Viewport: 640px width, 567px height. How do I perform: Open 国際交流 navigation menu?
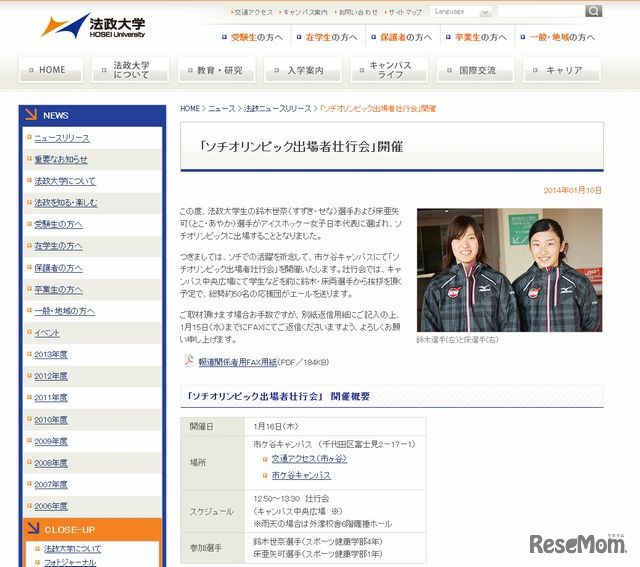click(476, 70)
